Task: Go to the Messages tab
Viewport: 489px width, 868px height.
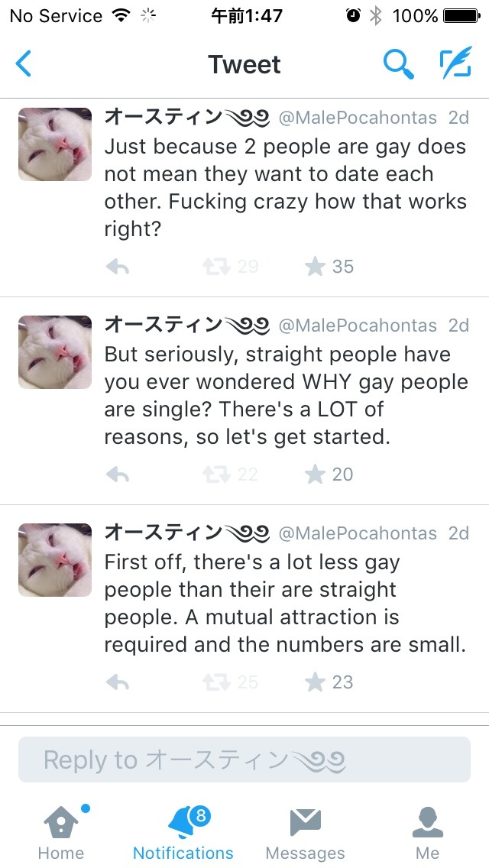Action: 305,833
